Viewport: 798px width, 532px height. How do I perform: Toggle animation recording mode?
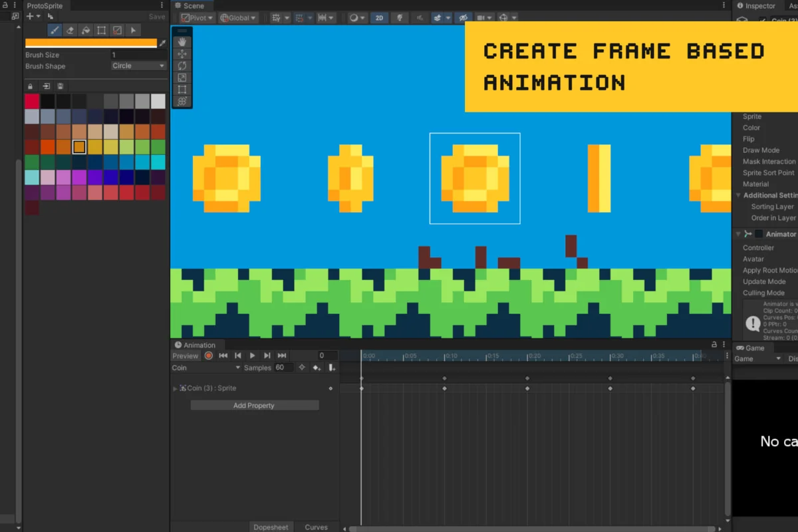coord(209,356)
